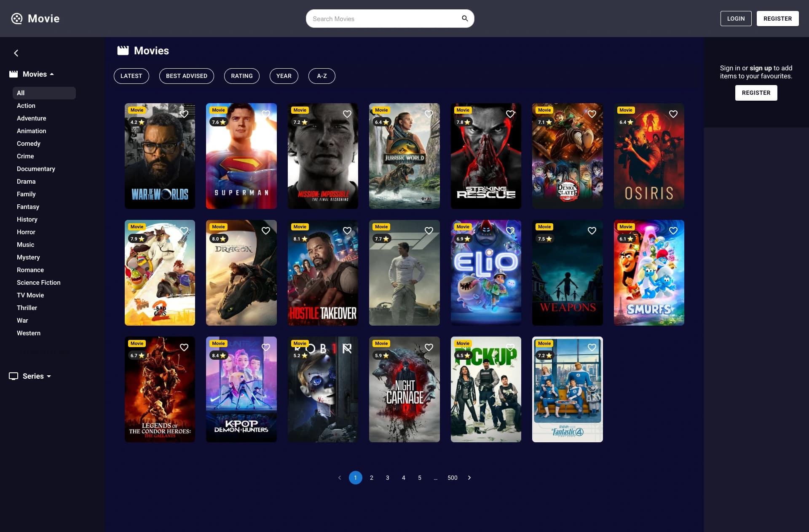Favourite How to Train Your Dragon
The width and height of the screenshot is (809, 532).
266,231
